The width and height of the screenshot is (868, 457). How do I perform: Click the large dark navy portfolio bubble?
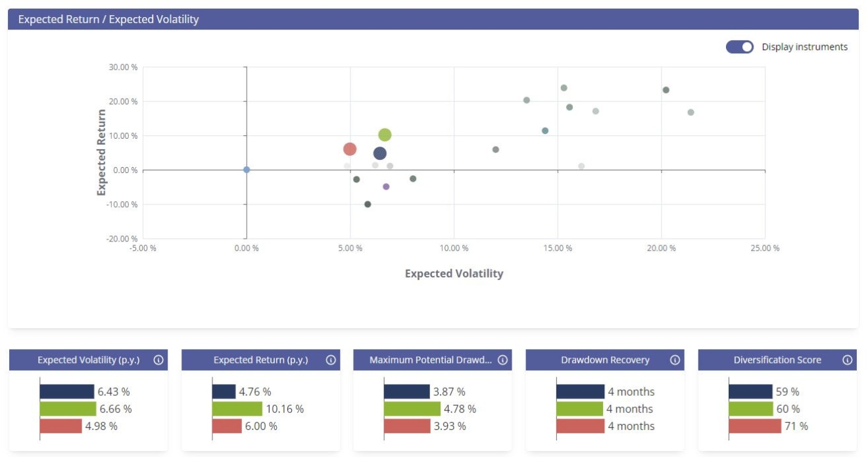(x=380, y=153)
